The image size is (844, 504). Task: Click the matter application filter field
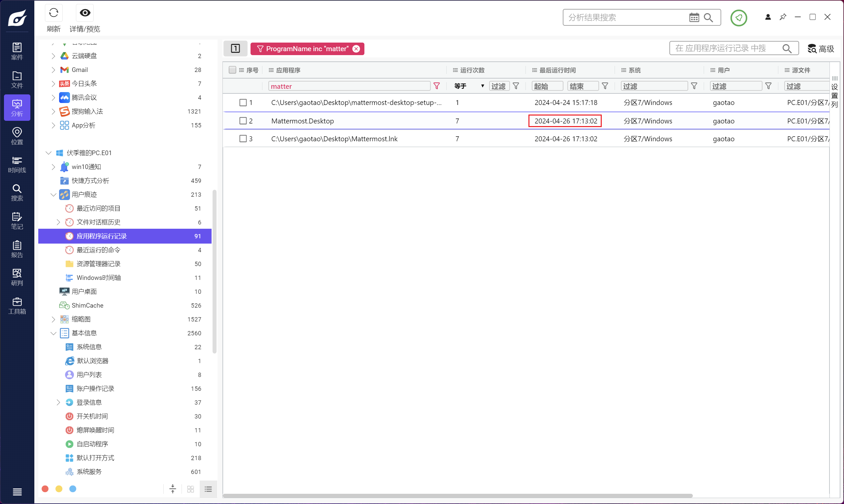tap(349, 86)
